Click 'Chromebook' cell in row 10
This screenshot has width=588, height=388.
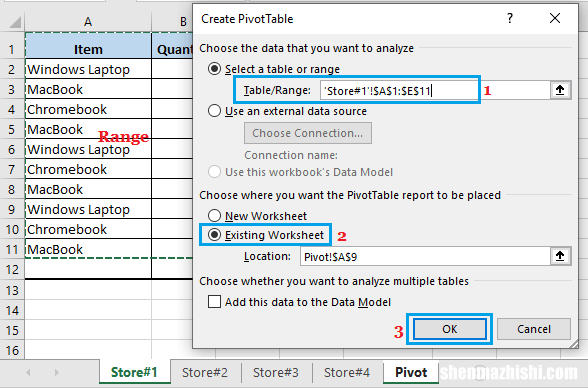click(x=88, y=229)
